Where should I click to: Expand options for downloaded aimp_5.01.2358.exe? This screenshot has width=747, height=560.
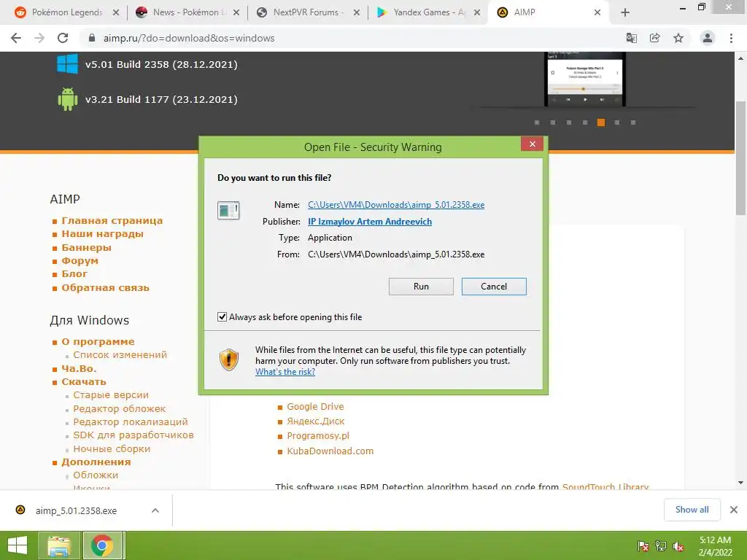[155, 510]
